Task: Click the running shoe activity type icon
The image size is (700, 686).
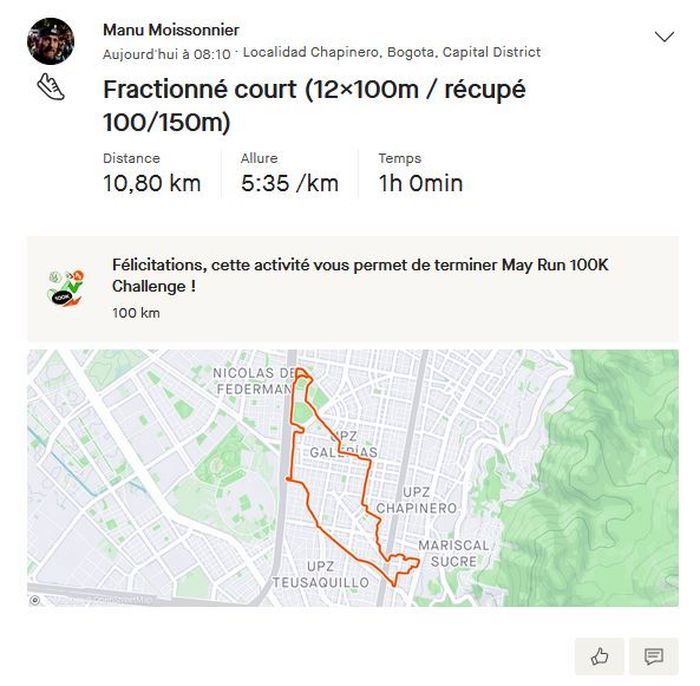Action: tap(51, 86)
